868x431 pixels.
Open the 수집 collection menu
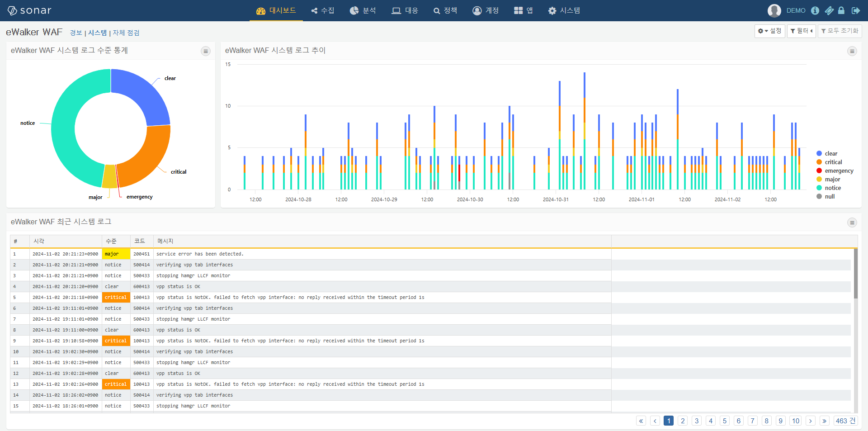pyautogui.click(x=323, y=10)
